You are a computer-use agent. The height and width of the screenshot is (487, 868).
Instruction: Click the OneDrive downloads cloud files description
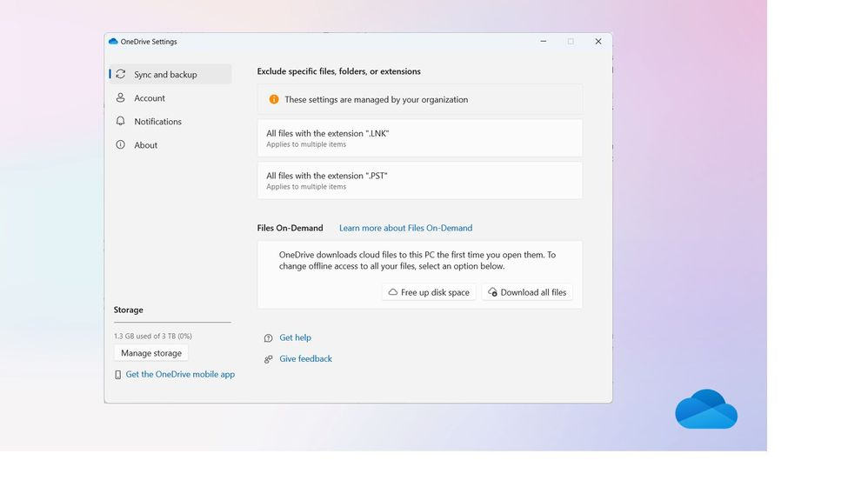click(417, 261)
